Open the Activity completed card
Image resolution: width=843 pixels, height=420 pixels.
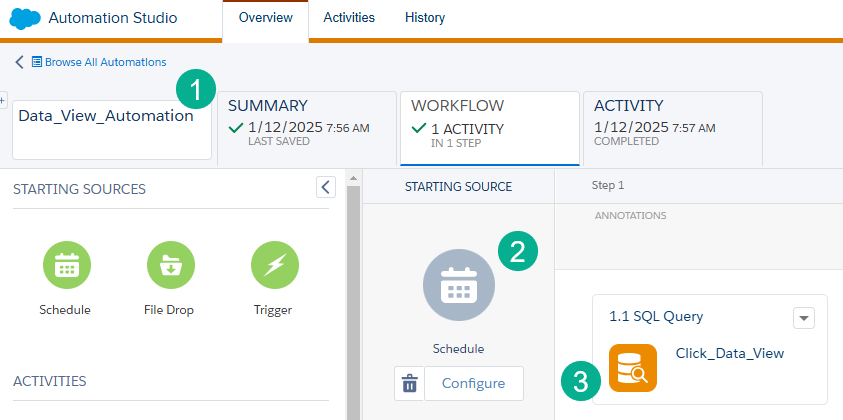pos(671,127)
